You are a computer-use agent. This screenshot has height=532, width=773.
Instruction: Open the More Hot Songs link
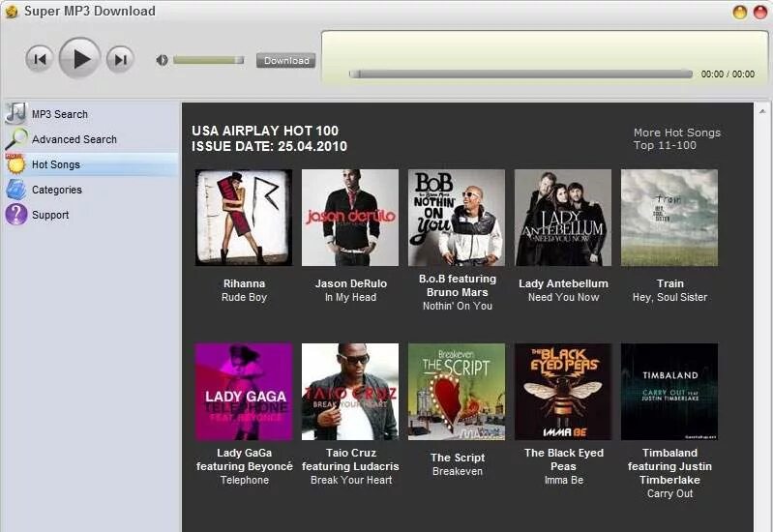coord(677,133)
